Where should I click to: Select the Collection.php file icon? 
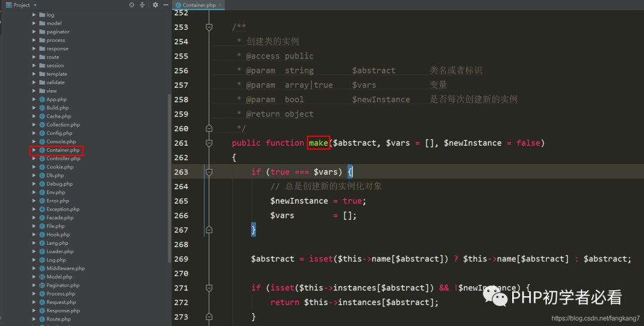click(x=42, y=125)
